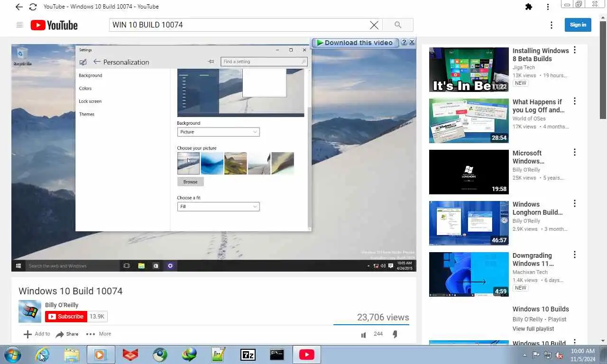Image resolution: width=607 pixels, height=364 pixels.
Task: Open options for Downgrading Windows 11 video
Action: pyautogui.click(x=575, y=255)
